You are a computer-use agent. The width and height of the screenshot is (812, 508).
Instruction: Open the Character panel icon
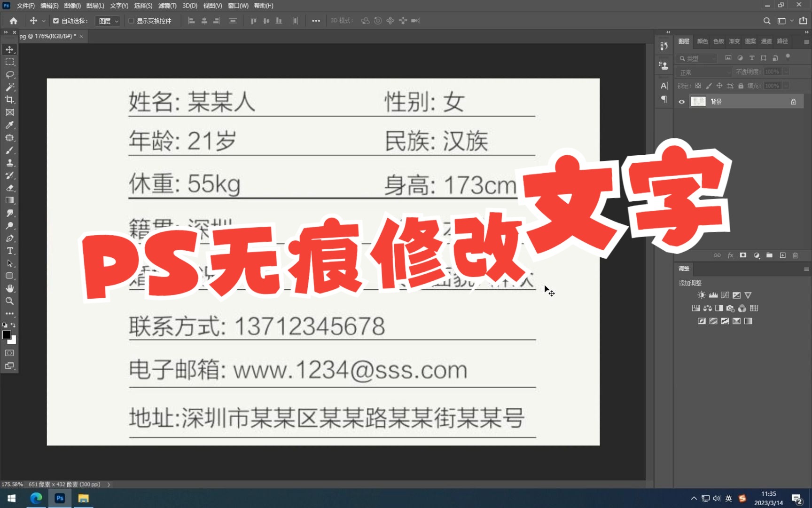664,86
